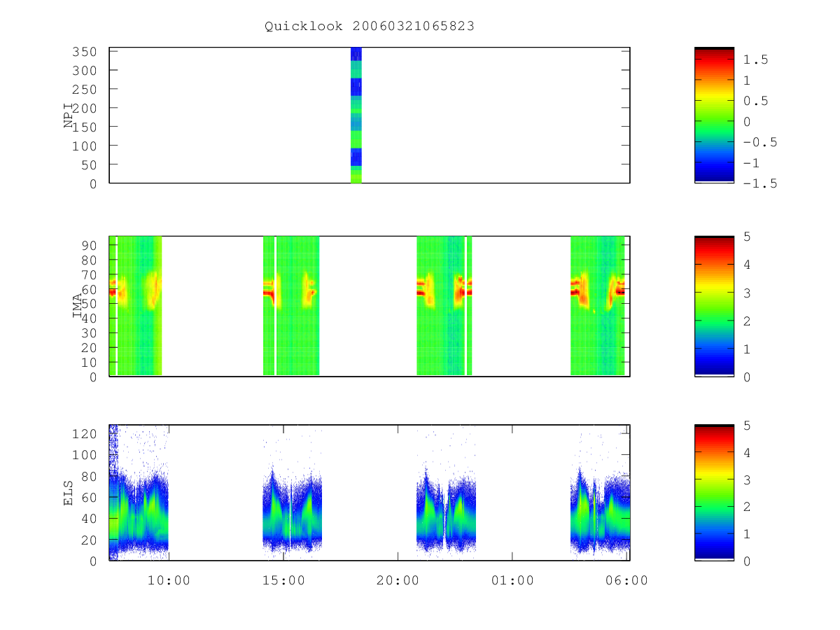Click the plot title "Quicklook 20060321065823"

pyautogui.click(x=370, y=27)
